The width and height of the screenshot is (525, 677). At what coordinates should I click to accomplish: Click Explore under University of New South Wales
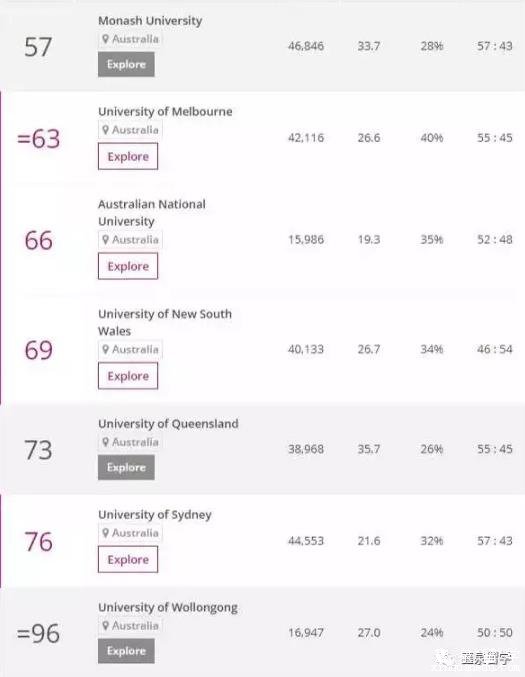(x=128, y=376)
